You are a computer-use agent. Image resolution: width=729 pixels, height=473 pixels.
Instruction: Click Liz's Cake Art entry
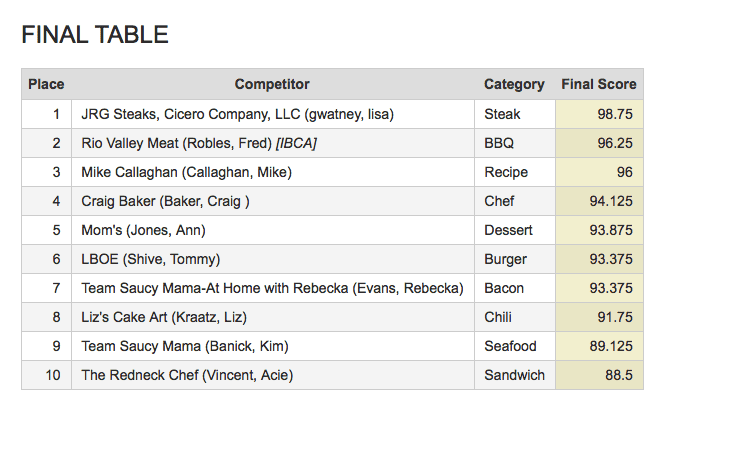click(x=164, y=317)
